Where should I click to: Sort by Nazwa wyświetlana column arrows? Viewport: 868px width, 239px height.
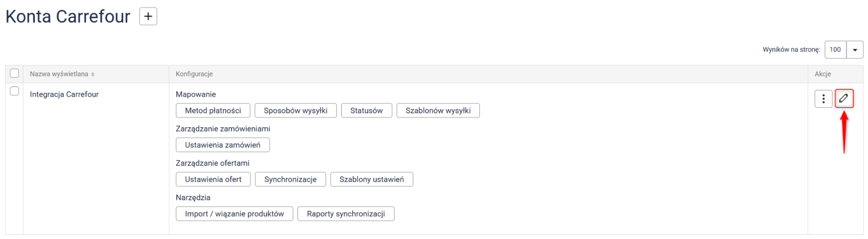point(93,74)
